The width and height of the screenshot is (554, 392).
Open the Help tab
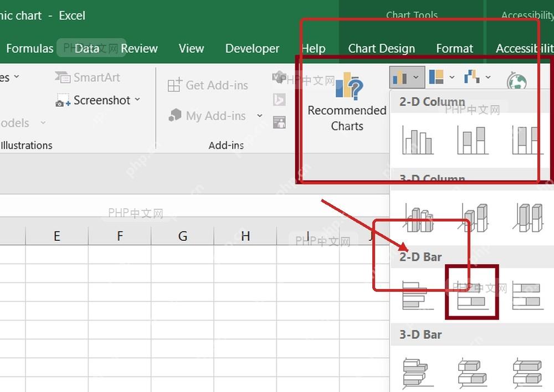click(x=314, y=48)
